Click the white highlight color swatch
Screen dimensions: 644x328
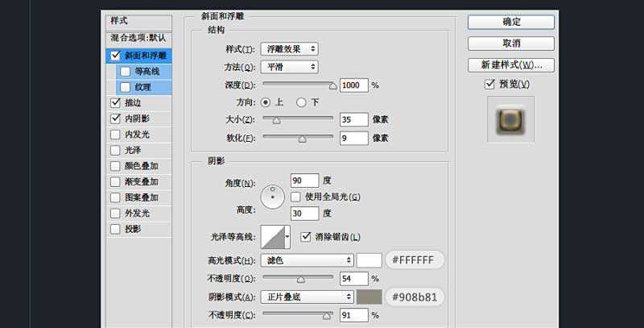click(x=369, y=260)
